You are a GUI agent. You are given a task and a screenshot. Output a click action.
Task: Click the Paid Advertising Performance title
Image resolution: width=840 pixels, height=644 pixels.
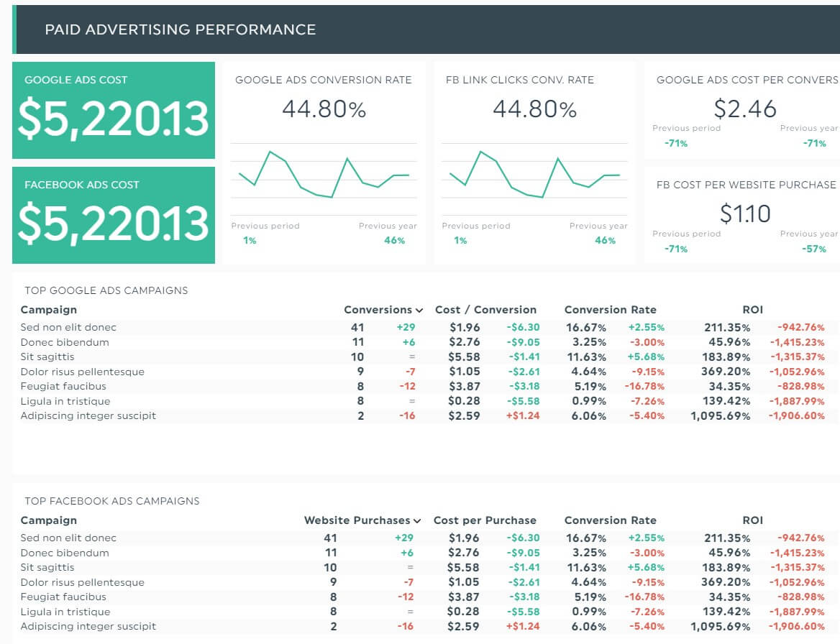(x=180, y=29)
